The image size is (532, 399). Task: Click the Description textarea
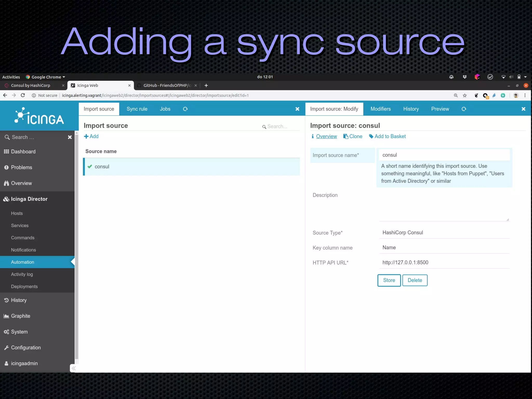pos(444,207)
